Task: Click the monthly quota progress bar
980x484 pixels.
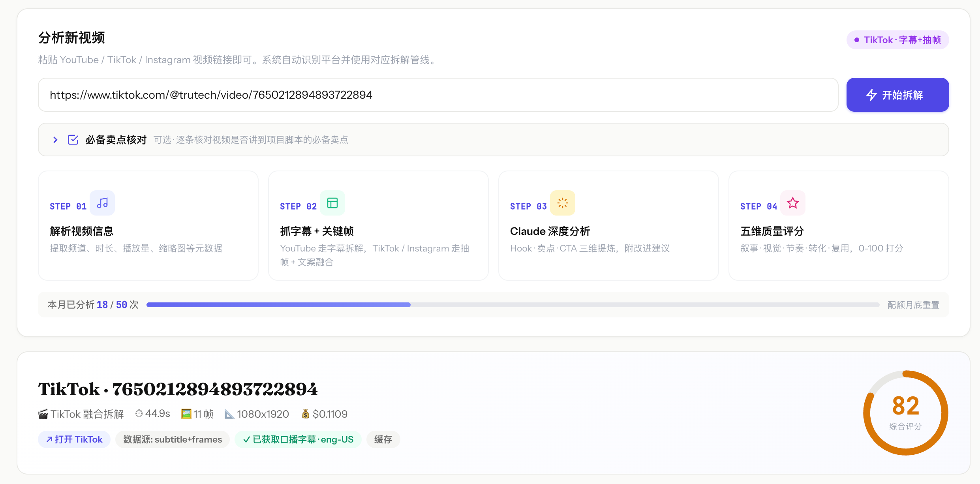Action: [513, 305]
